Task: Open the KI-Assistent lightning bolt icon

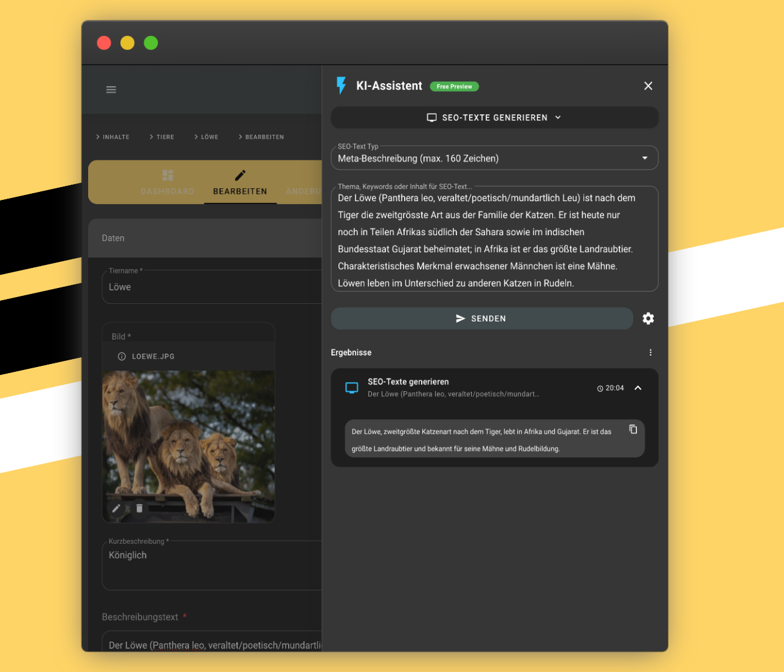Action: pos(340,86)
